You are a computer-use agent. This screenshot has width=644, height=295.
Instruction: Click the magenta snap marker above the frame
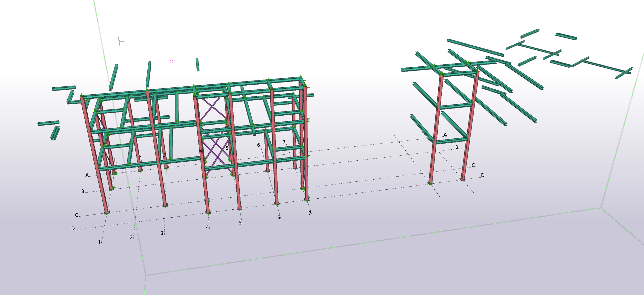pos(172,61)
